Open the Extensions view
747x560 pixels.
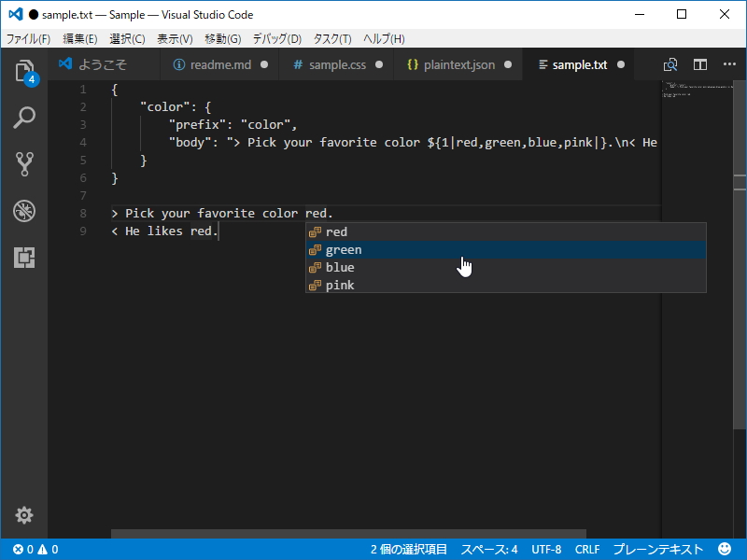24,258
